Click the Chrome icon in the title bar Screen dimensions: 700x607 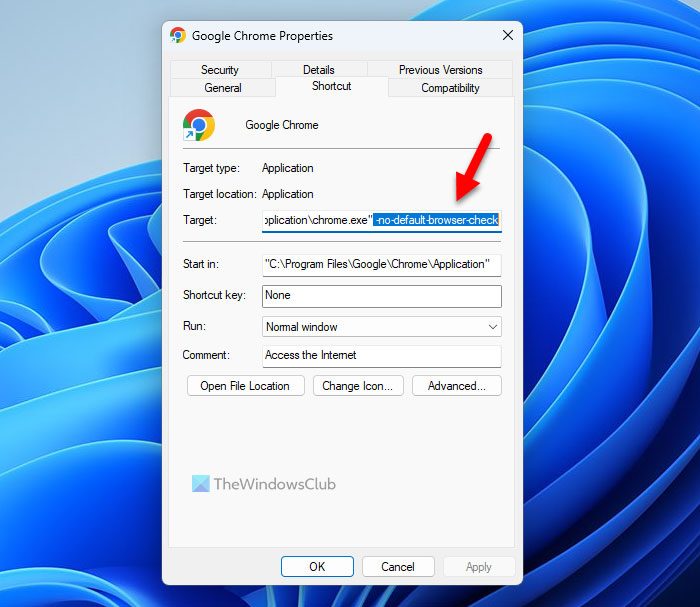pos(178,35)
